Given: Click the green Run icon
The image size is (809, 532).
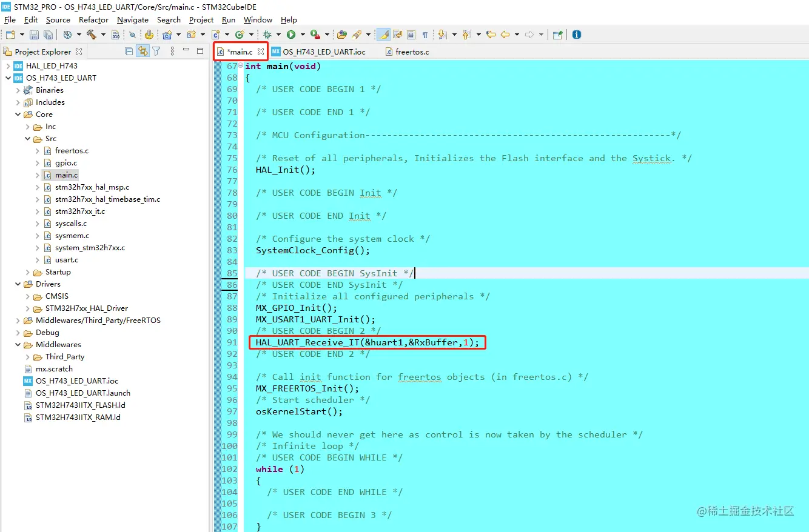Looking at the screenshot, I should tap(291, 35).
